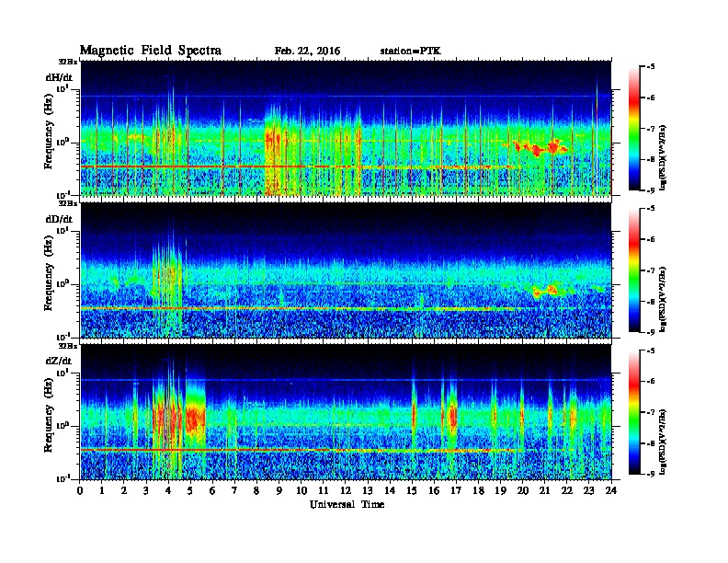Click the "Magnetic Field Spectra" title
This screenshot has width=728, height=563.
pyautogui.click(x=151, y=51)
